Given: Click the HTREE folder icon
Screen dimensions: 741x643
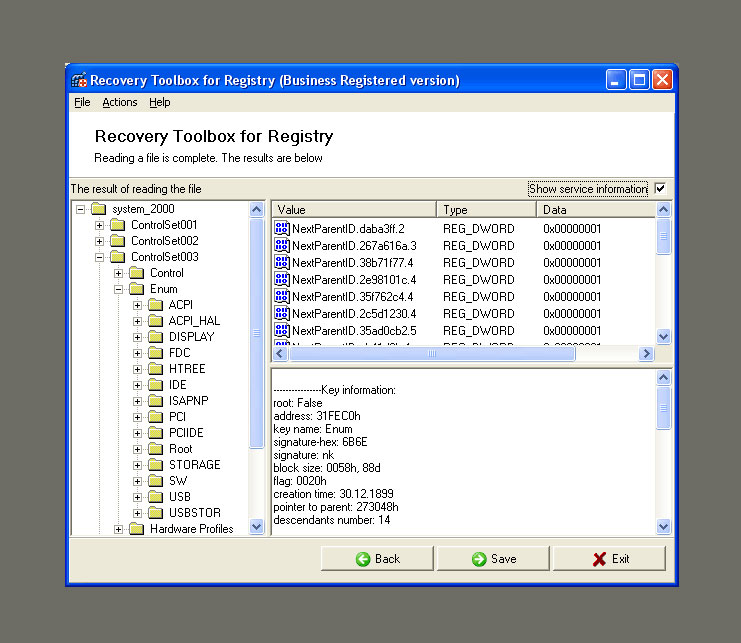Looking at the screenshot, I should [x=155, y=369].
